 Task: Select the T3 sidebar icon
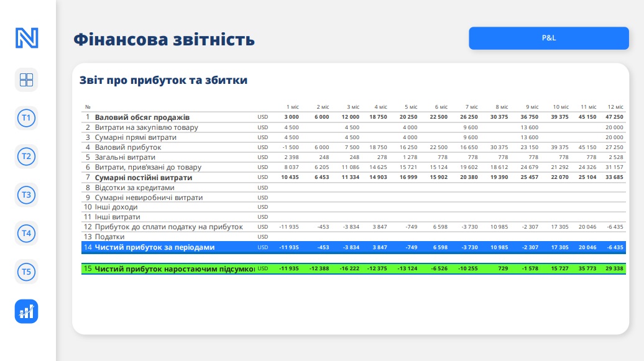(x=26, y=194)
